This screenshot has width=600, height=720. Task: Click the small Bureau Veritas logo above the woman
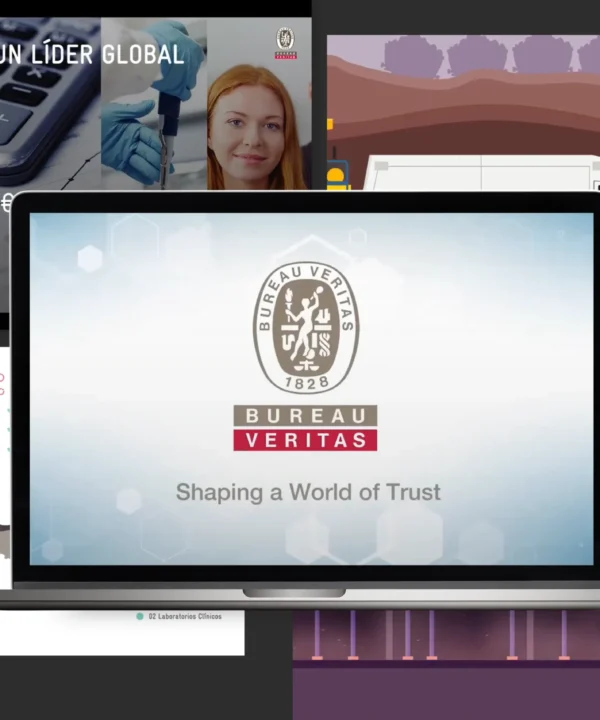[x=286, y=43]
